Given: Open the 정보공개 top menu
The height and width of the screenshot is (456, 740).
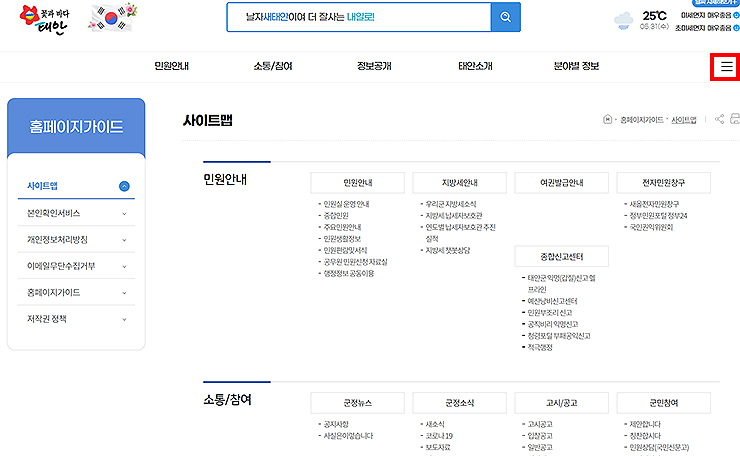Looking at the screenshot, I should click(374, 66).
